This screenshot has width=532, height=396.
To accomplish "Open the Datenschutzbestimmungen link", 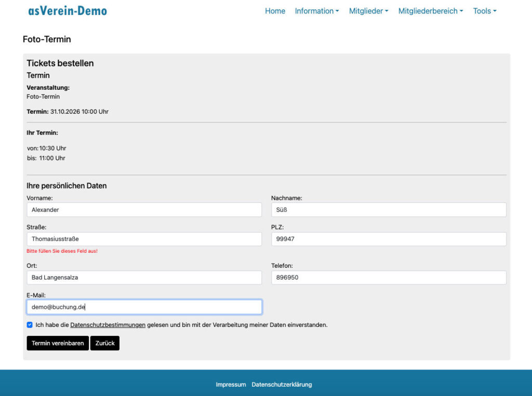I will (108, 325).
